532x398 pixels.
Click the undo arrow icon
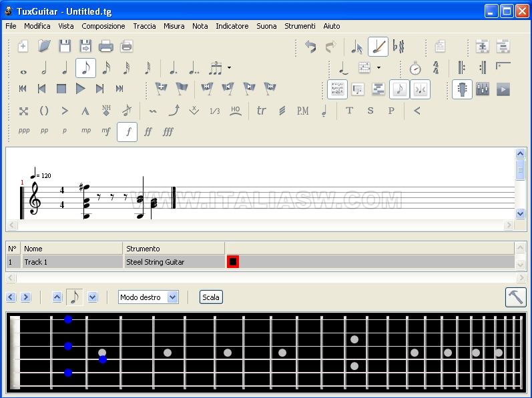coord(310,47)
